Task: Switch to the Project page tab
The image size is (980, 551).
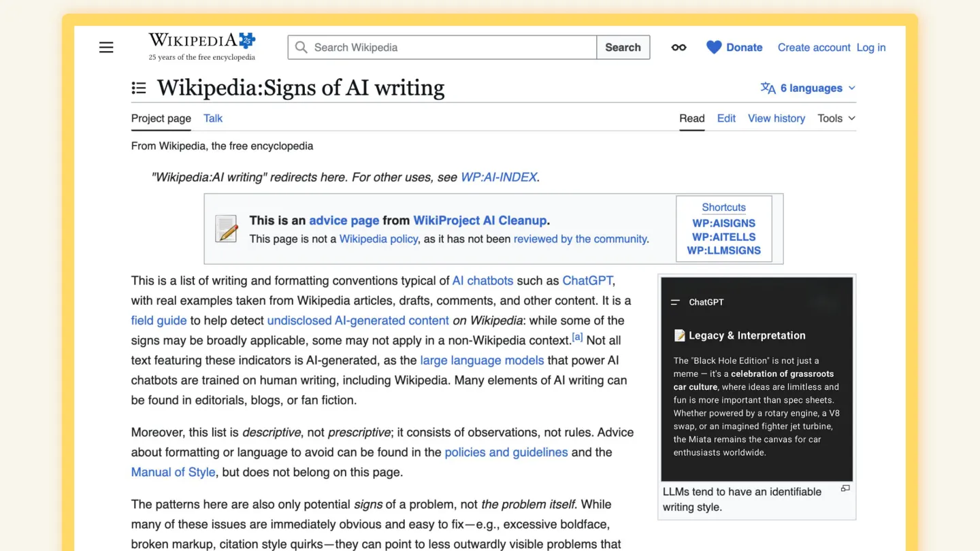Action: point(161,118)
